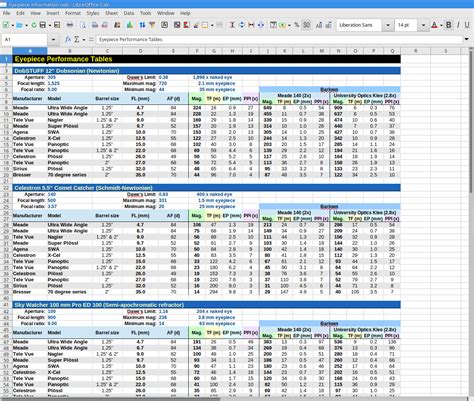474x401 pixels.
Task: Click the Insert Chart icon
Action: tap(130, 25)
